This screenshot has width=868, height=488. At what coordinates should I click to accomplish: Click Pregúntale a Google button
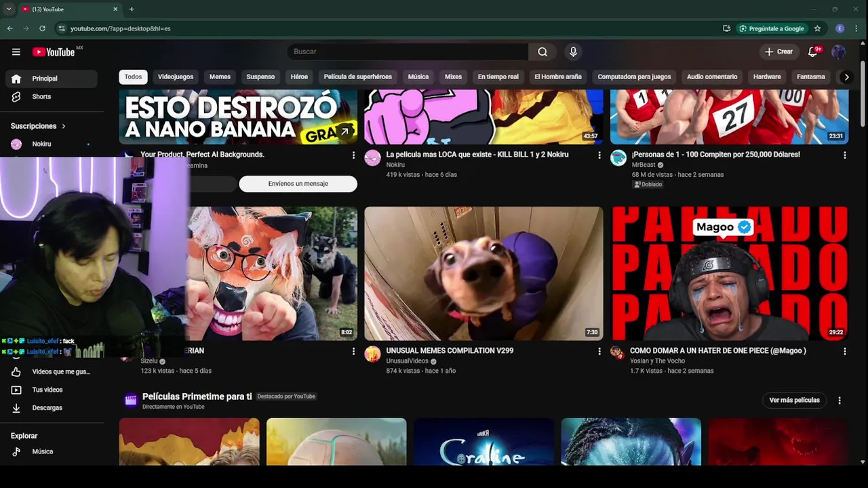[772, 28]
